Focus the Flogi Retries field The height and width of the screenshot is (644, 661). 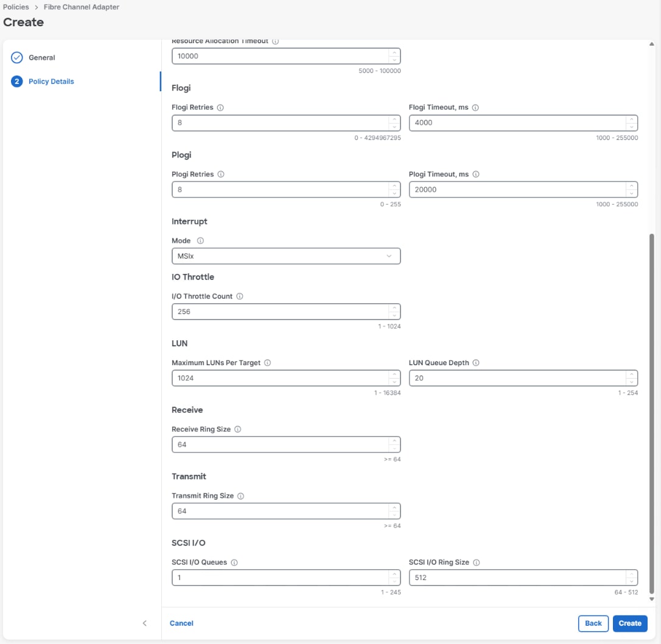coord(286,122)
